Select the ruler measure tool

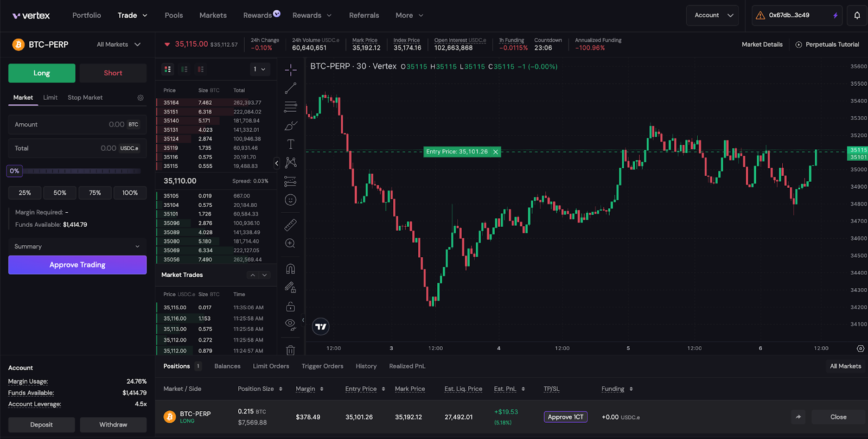click(x=291, y=224)
